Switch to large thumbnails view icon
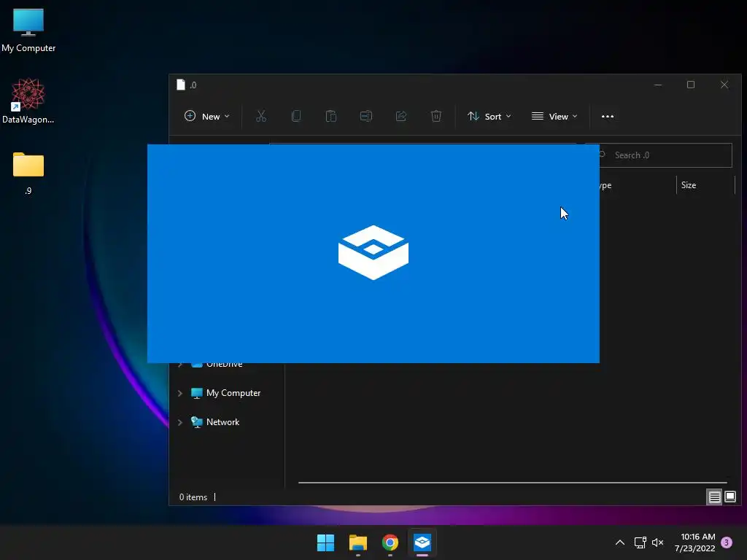Viewport: 747px width, 560px height. point(730,497)
